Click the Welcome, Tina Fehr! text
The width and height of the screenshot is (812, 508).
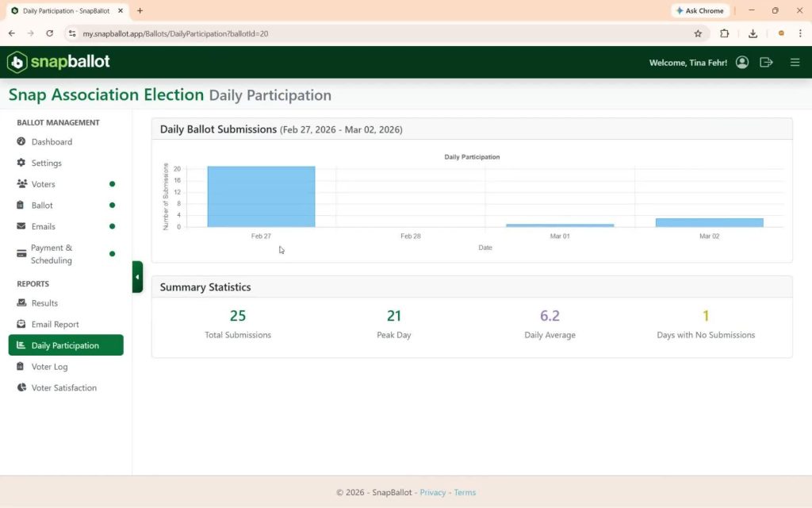pyautogui.click(x=688, y=63)
